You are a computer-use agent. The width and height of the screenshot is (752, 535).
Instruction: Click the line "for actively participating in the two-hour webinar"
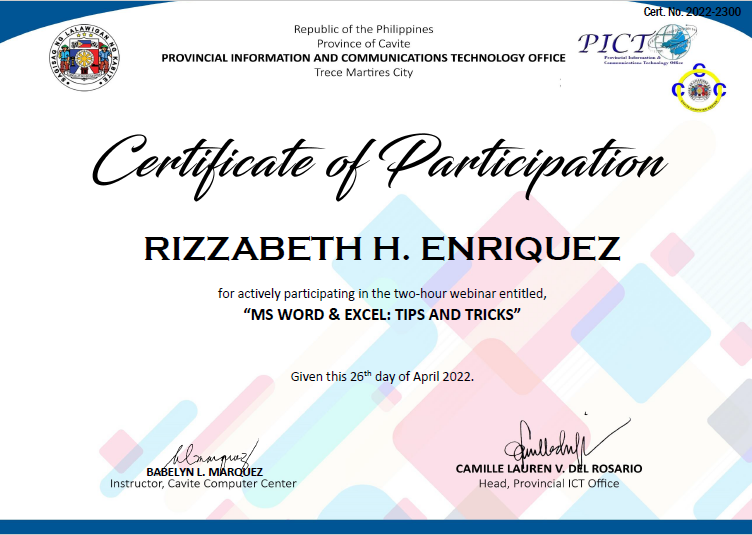(x=382, y=293)
